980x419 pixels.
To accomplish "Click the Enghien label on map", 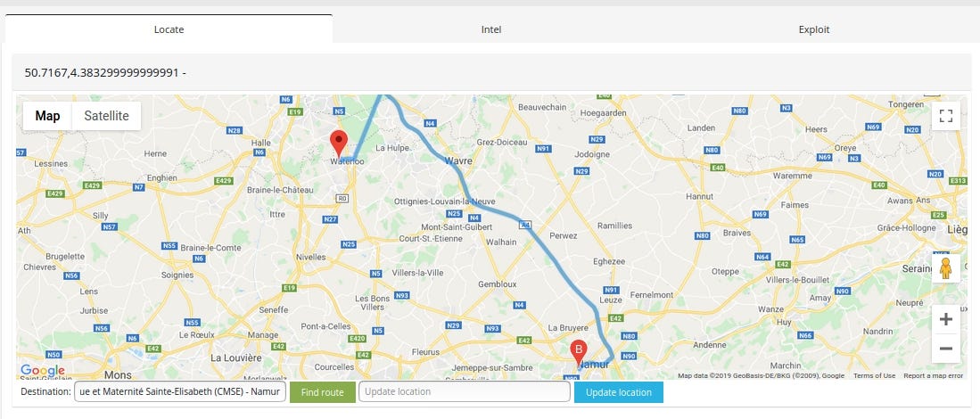I will [162, 177].
